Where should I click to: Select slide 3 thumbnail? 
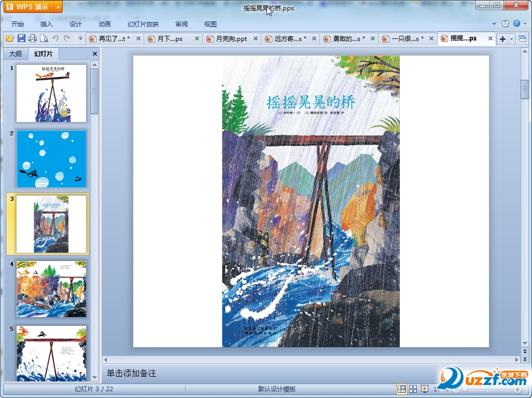click(51, 224)
